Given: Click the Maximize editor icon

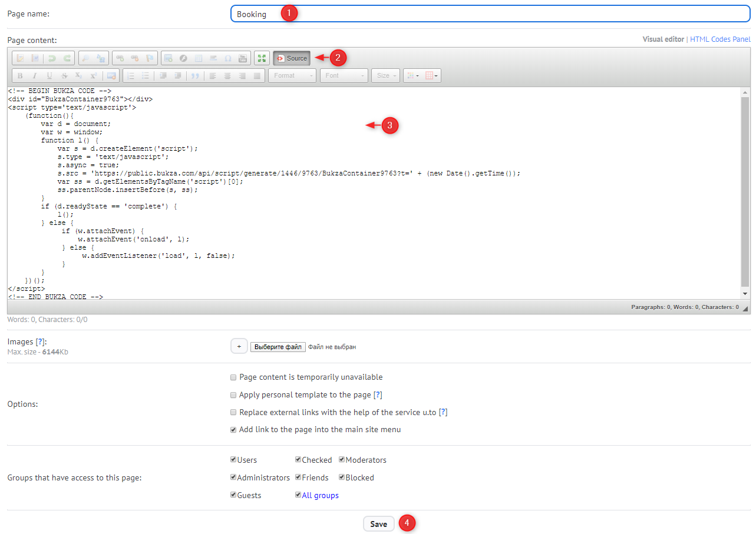Looking at the screenshot, I should pos(261,58).
